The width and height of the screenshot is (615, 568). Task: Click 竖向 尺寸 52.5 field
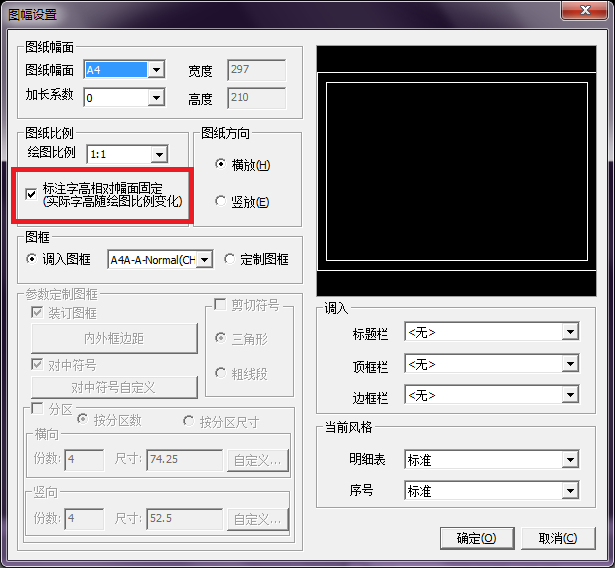point(185,519)
